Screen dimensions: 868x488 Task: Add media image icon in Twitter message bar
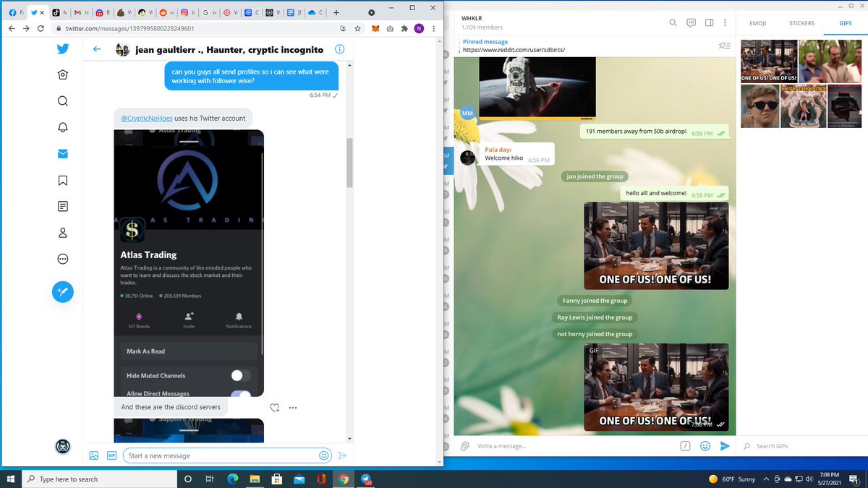(94, 455)
